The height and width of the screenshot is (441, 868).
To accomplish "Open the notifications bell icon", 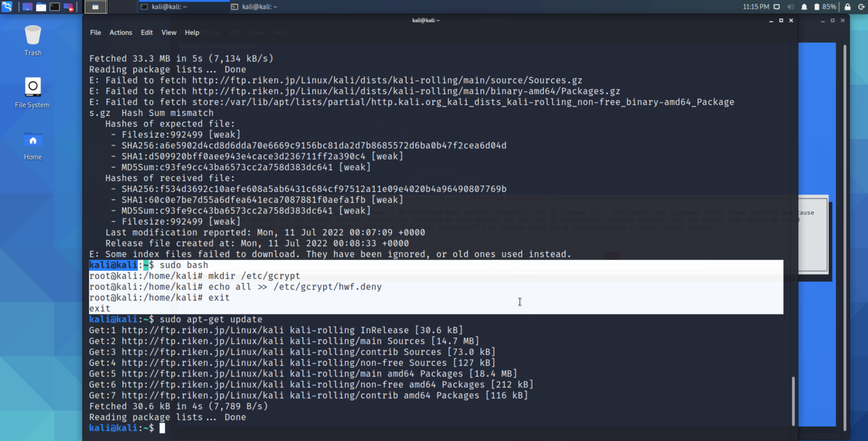I will click(x=804, y=7).
